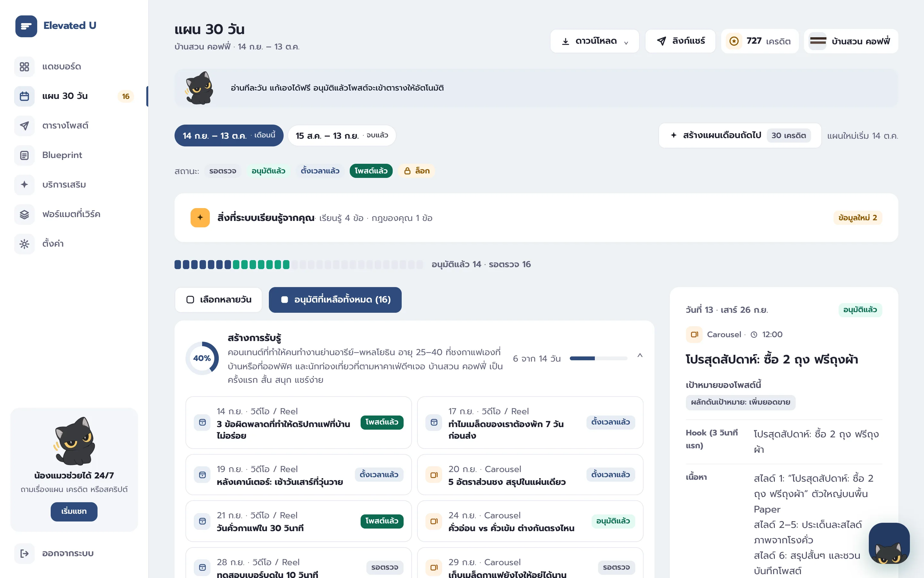Click the carousel icon in day 13 detail panel
This screenshot has width=924, height=578.
694,335
